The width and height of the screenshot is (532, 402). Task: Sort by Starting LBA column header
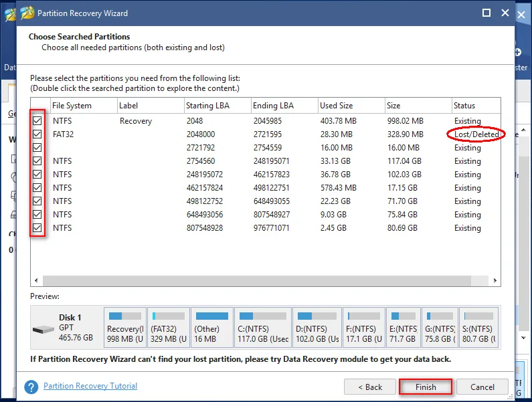pos(217,106)
